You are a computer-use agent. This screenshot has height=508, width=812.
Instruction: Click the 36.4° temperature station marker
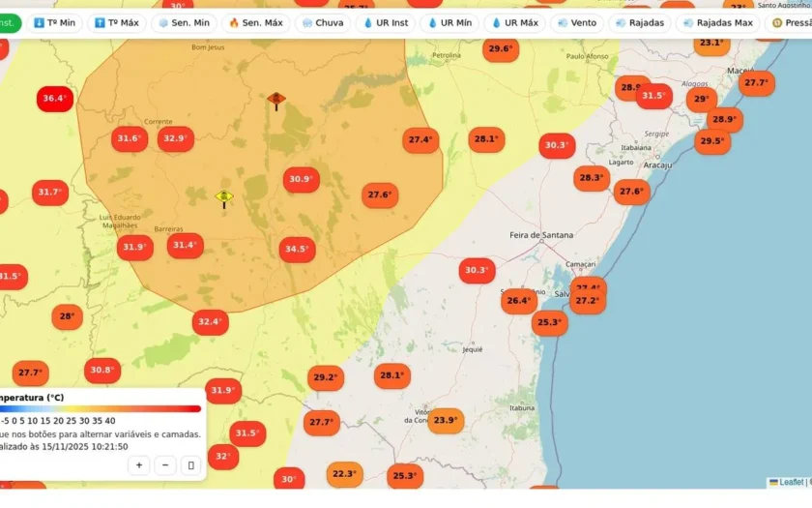tap(54, 99)
